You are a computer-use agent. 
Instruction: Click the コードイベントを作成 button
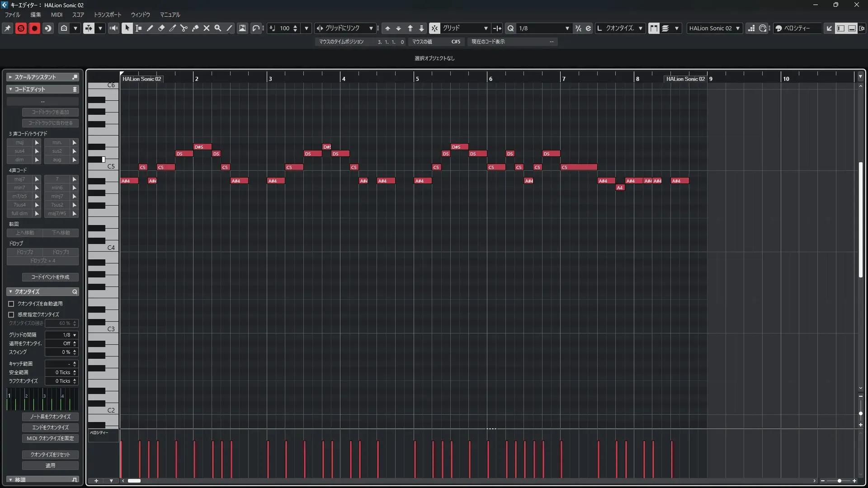(50, 277)
